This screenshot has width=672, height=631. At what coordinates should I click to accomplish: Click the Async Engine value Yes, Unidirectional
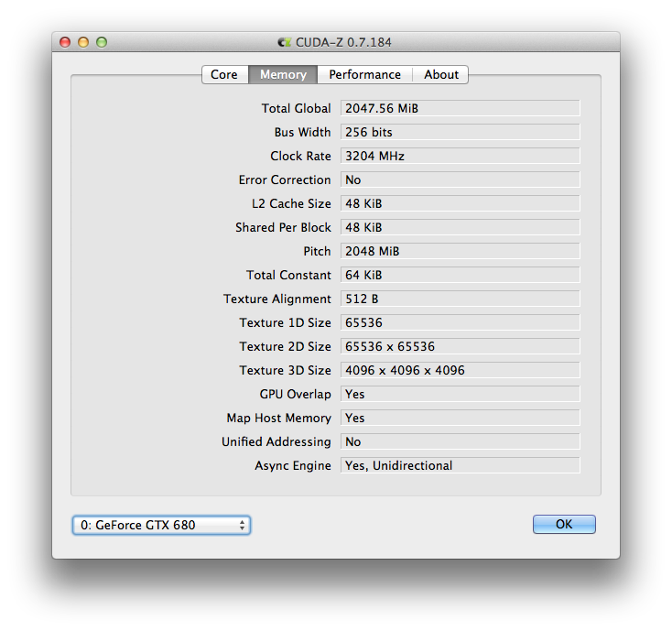pyautogui.click(x=461, y=465)
